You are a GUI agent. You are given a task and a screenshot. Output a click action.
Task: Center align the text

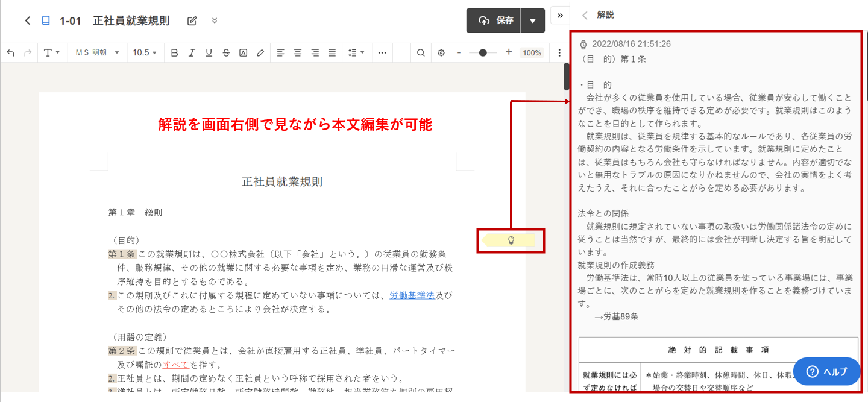tap(298, 53)
